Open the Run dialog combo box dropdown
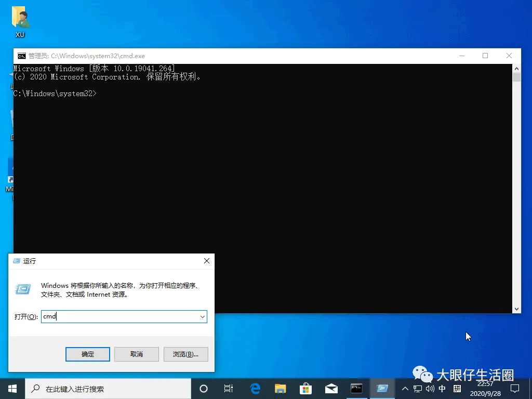532x399 pixels. point(203,316)
